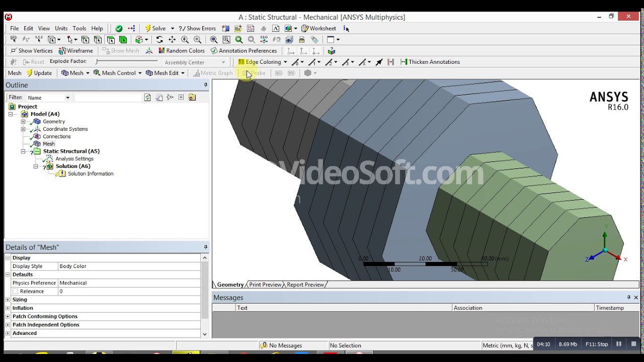This screenshot has width=644, height=362.
Task: Enable the Relevance checkbox in Details
Action: click(x=15, y=292)
